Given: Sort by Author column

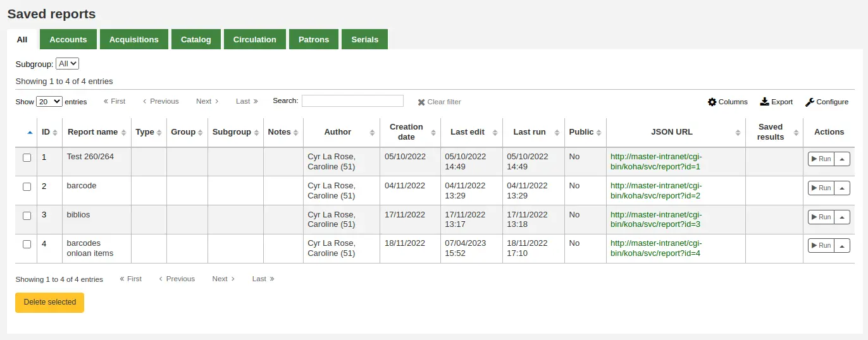Looking at the screenshot, I should coord(342,132).
